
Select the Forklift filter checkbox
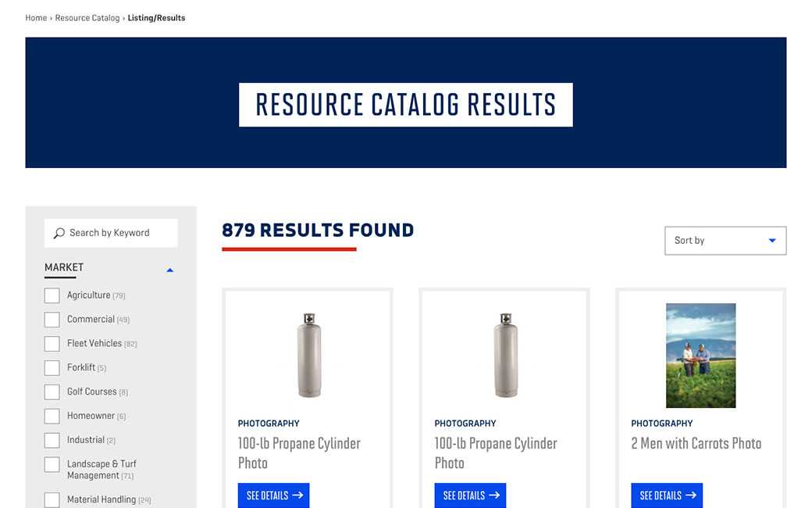click(x=52, y=368)
